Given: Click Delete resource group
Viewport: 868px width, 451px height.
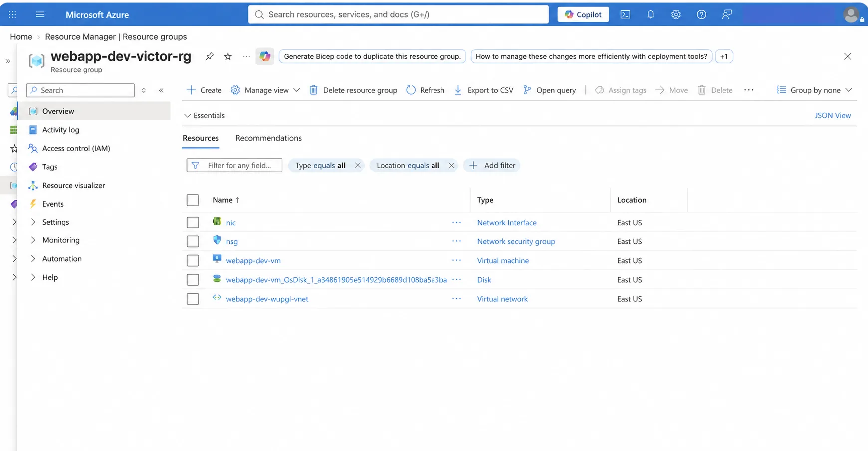Looking at the screenshot, I should pos(353,90).
